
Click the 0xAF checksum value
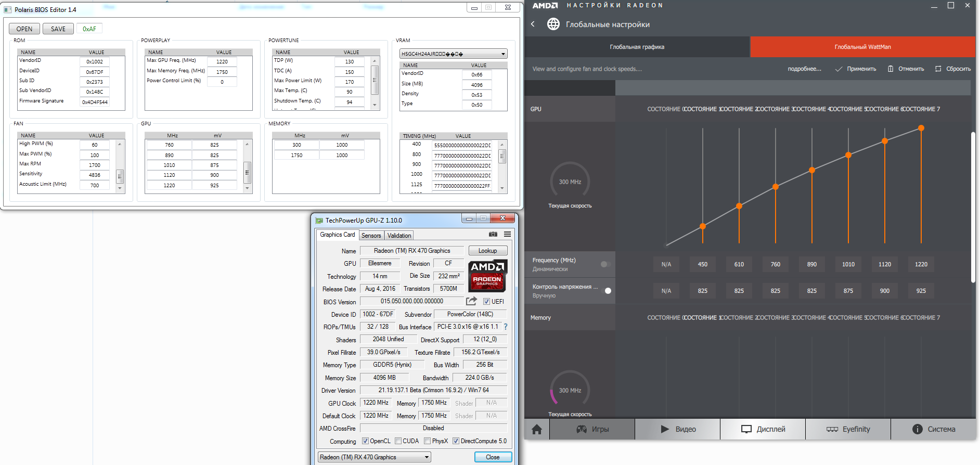click(x=89, y=29)
